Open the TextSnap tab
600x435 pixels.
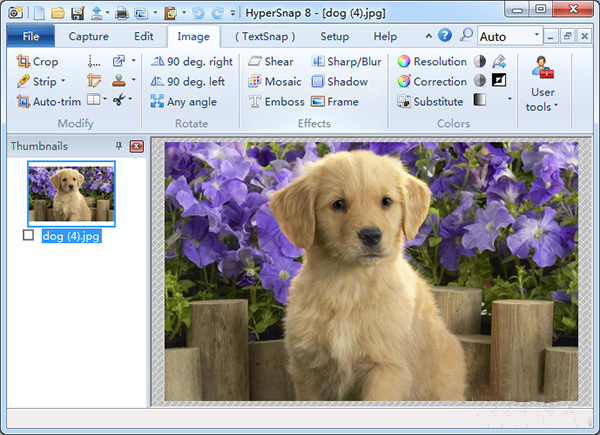264,36
